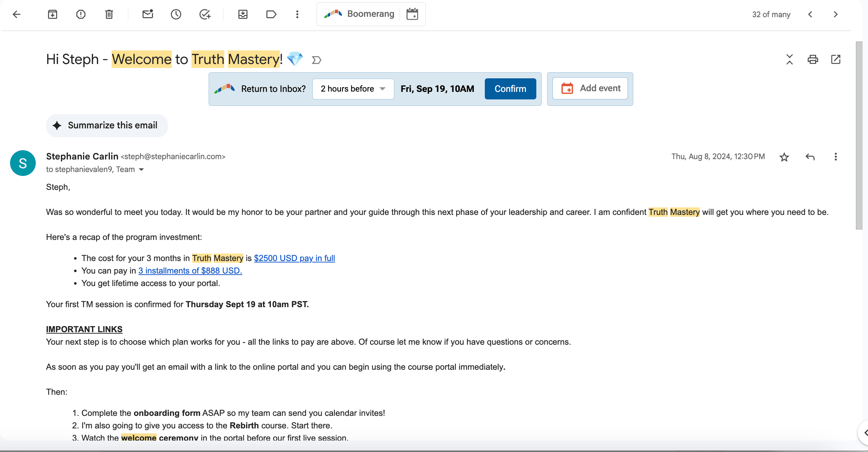Screen dimensions: 868x452
Task: Star the message from Stephanie Carlin
Action: [x=784, y=157]
